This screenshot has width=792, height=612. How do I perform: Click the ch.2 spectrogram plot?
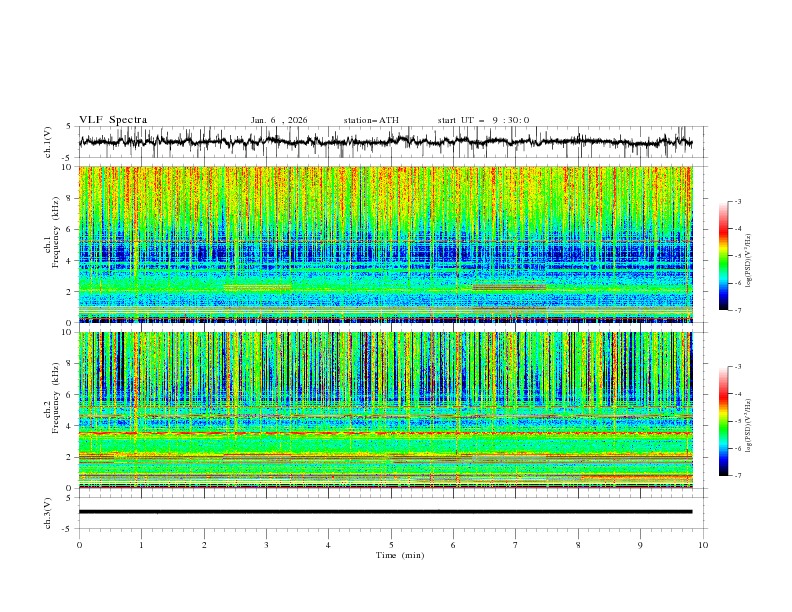pyautogui.click(x=386, y=410)
